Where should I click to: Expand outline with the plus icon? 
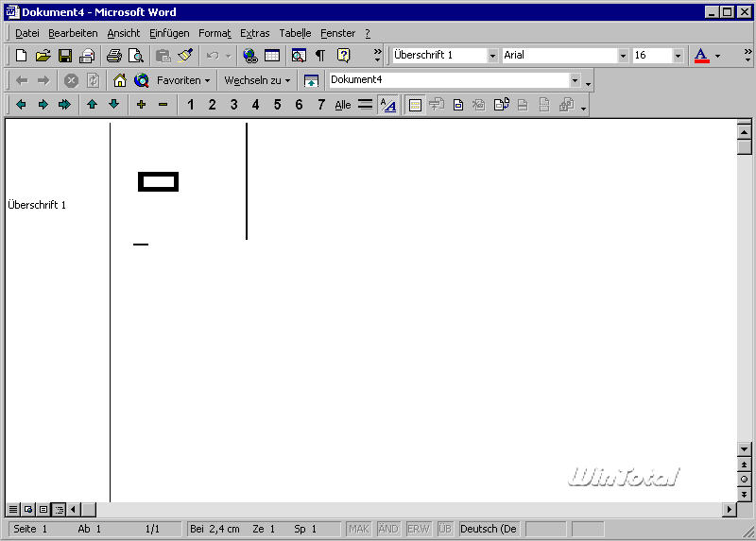point(141,104)
